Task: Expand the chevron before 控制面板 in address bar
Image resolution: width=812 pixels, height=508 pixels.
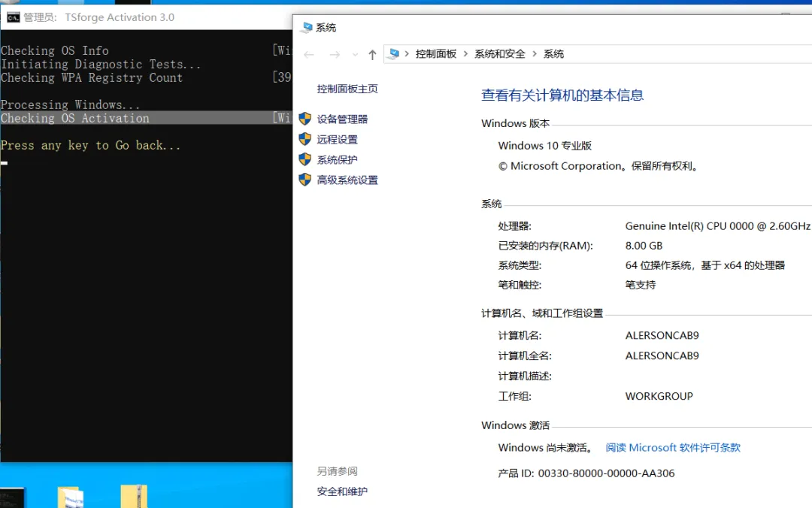Action: (407, 54)
